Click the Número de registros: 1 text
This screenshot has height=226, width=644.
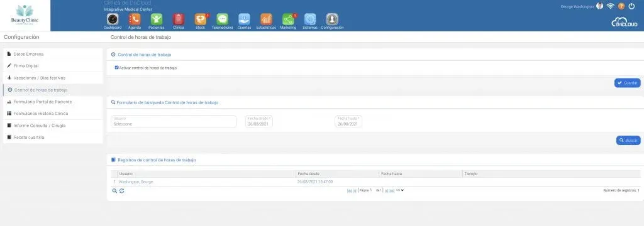[x=621, y=190]
